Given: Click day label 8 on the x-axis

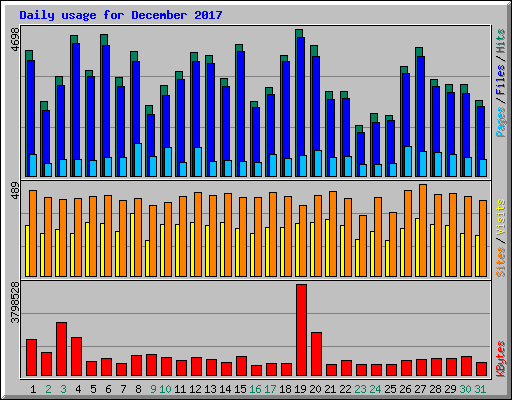Looking at the screenshot, I should click(x=138, y=389).
